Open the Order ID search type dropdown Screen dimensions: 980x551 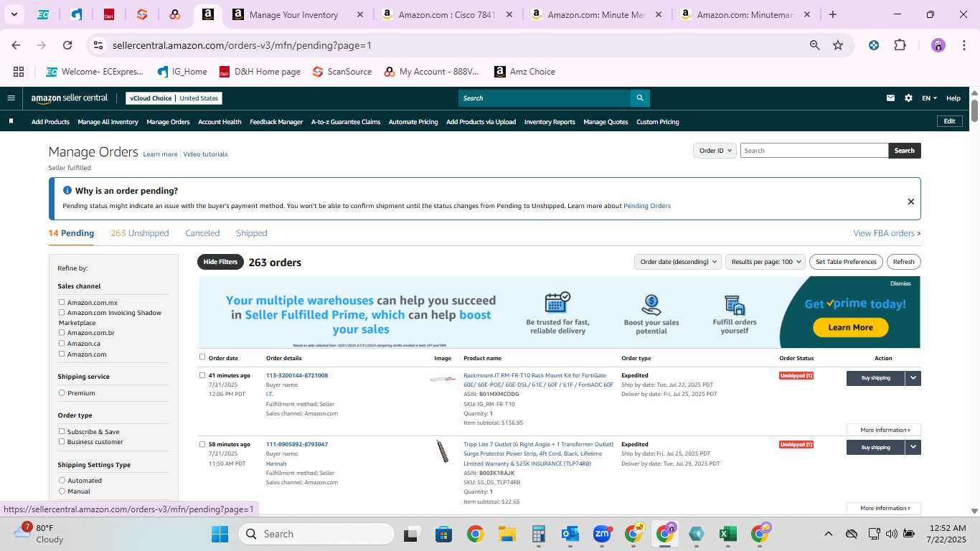(x=715, y=151)
